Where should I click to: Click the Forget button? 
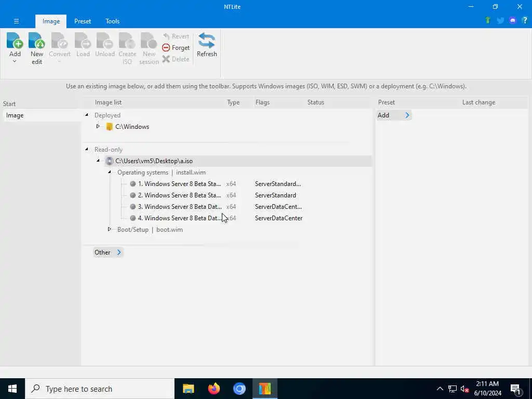(176, 48)
